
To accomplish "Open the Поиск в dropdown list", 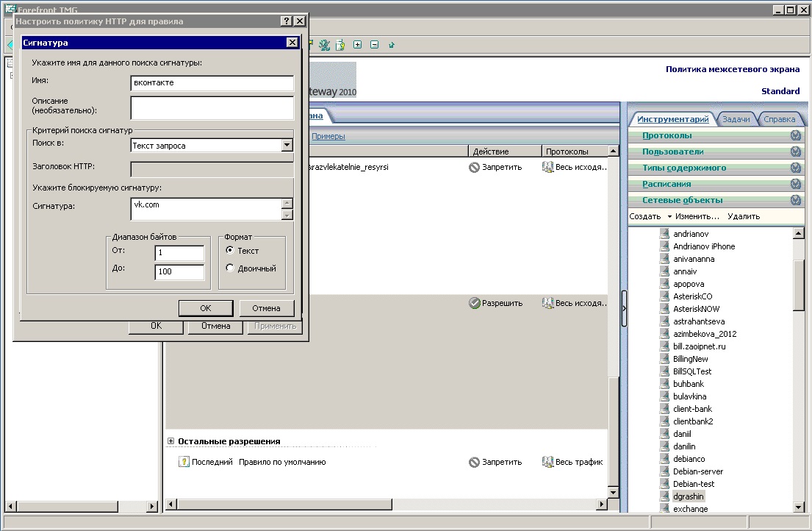I will (287, 146).
